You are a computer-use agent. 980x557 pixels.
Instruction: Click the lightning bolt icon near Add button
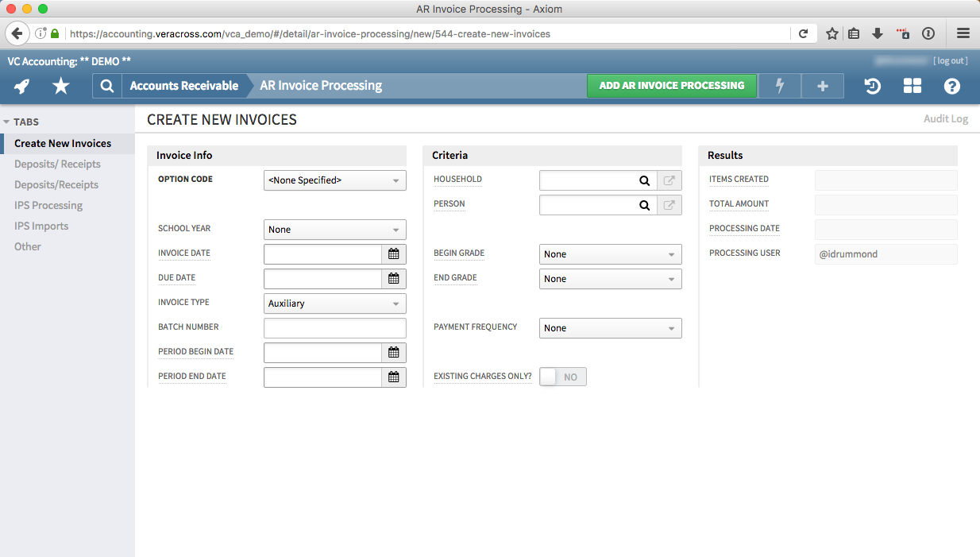(x=779, y=86)
